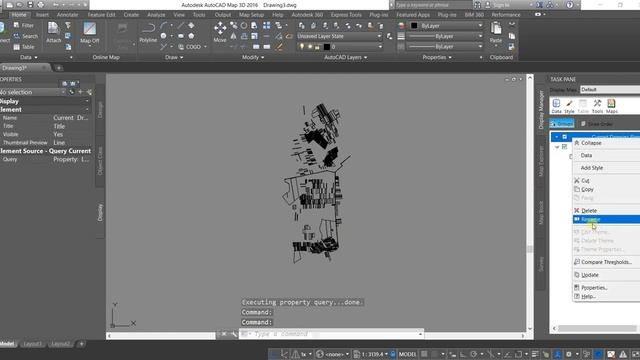Image resolution: width=640 pixels, height=360 pixels.
Task: Toggle checkbox of highlighted display manager layer
Action: [x=564, y=137]
